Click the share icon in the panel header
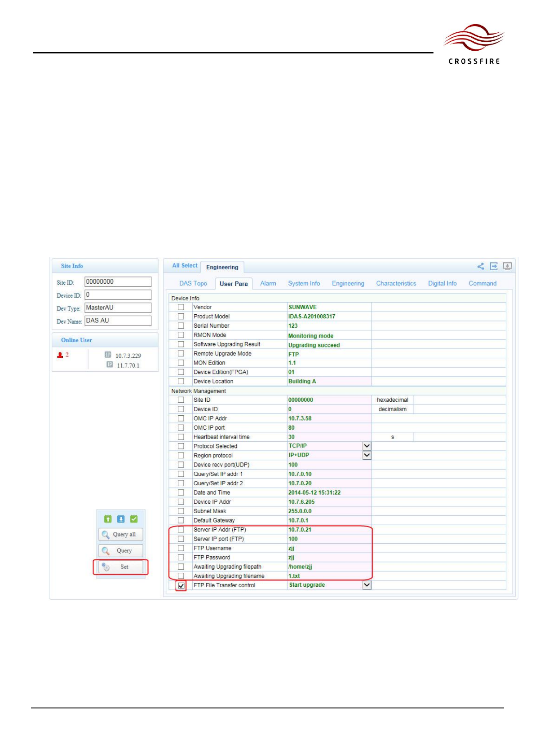This screenshot has width=535, height=756. (481, 266)
